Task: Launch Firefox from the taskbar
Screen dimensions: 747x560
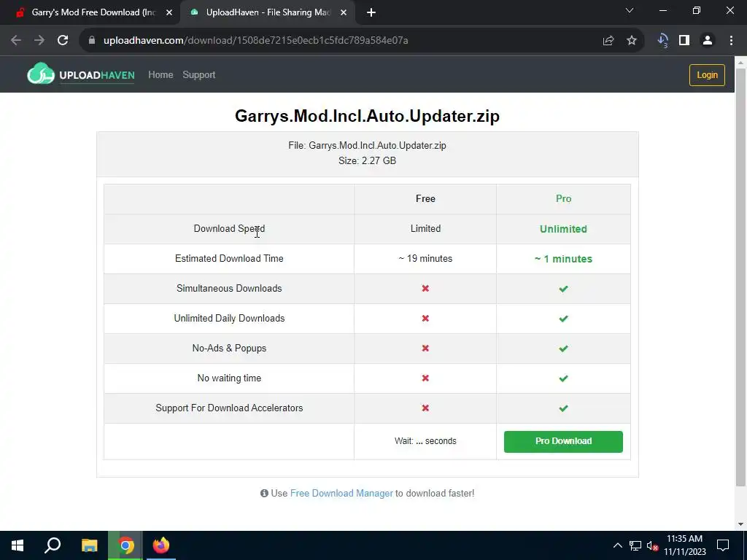Action: point(161,545)
